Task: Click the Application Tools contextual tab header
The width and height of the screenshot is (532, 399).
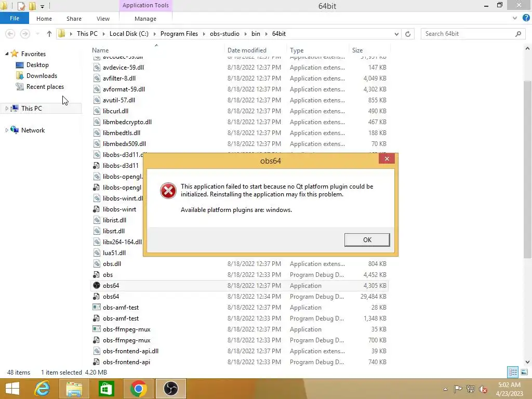Action: point(145,5)
